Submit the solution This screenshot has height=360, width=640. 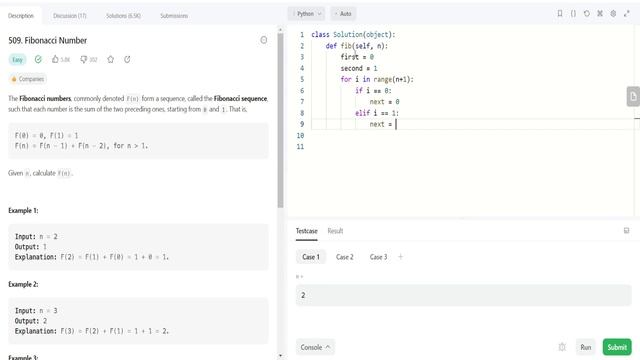617,347
